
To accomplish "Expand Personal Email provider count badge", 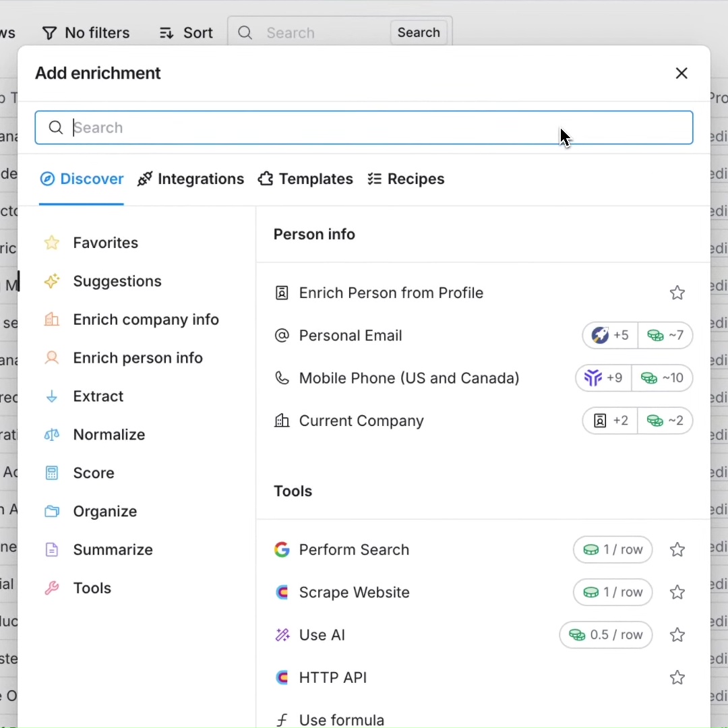I will click(x=609, y=336).
